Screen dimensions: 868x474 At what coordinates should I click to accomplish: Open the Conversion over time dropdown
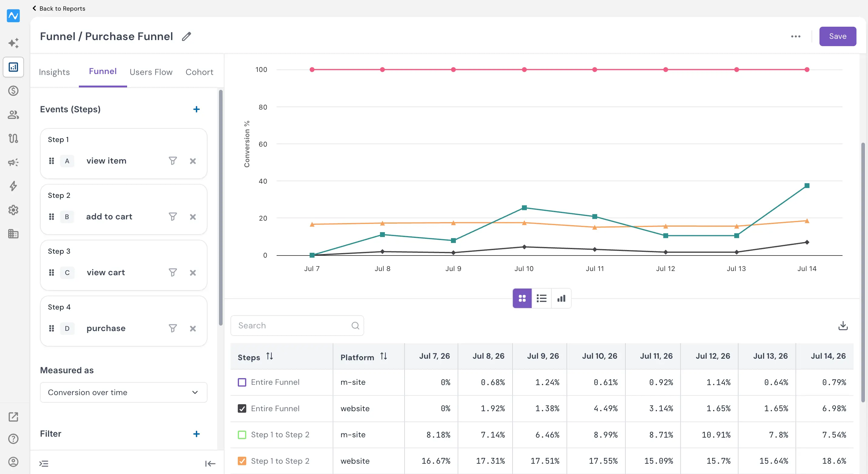coord(123,392)
